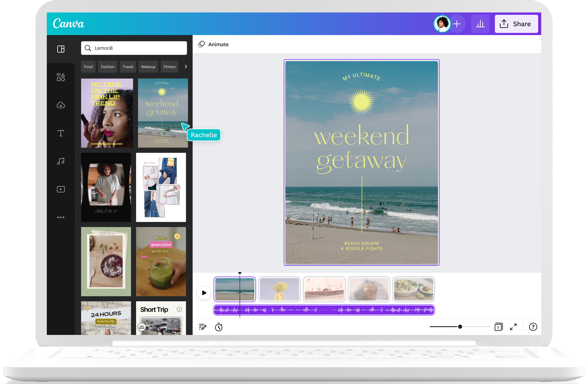This screenshot has height=384, width=588.
Task: Click the Share button
Action: click(x=516, y=24)
